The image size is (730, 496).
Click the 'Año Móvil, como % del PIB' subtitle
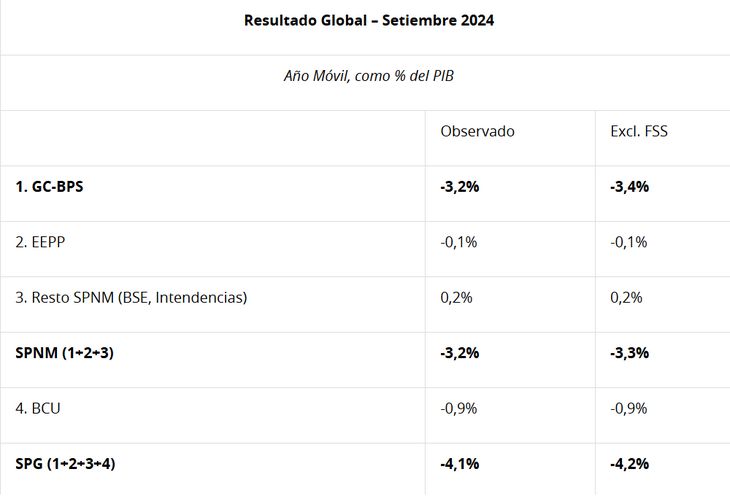[368, 76]
